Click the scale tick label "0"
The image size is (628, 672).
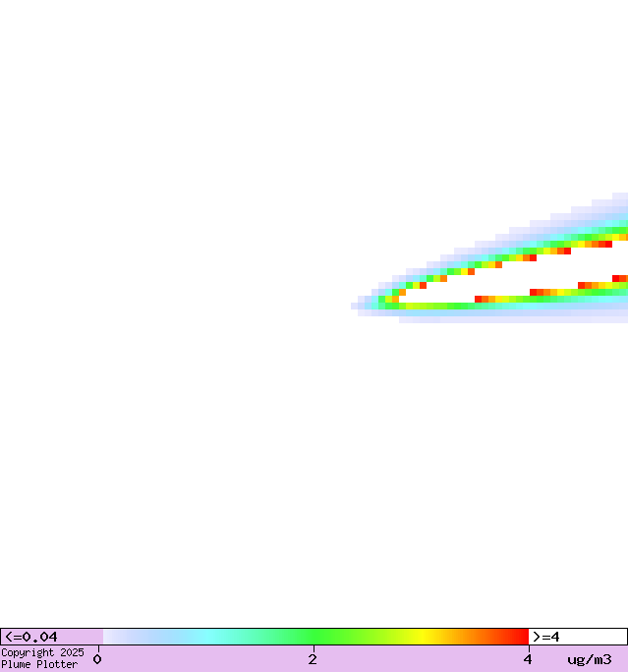[x=97, y=659]
